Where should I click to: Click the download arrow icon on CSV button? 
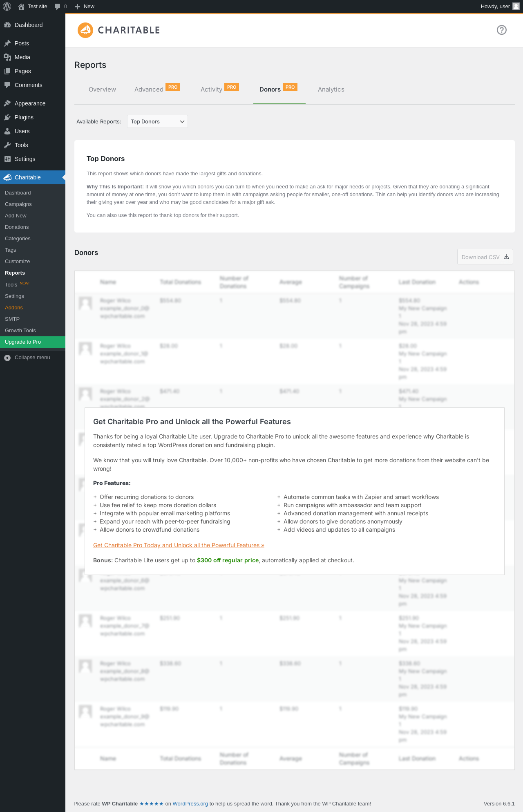coord(506,257)
